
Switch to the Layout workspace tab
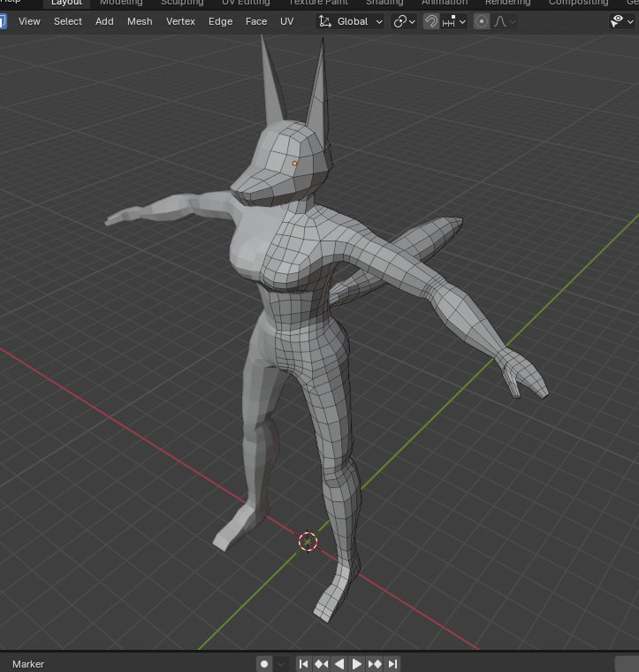(66, 3)
